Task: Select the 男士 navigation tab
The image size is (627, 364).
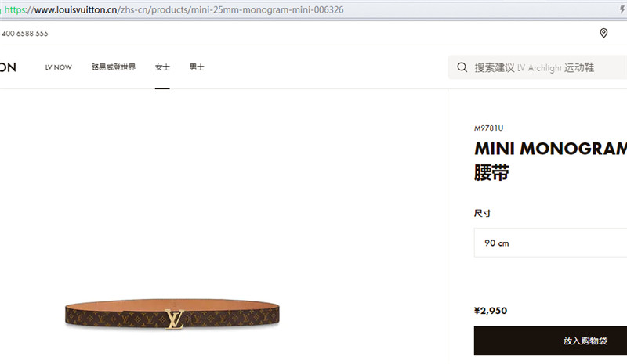Action: pyautogui.click(x=197, y=67)
